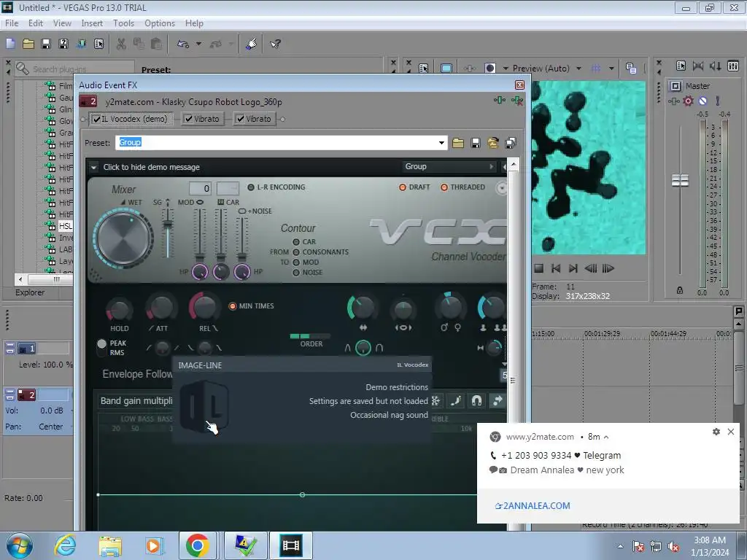
Task: Switch the PEAK/RMS envelope mode
Action: tap(101, 348)
